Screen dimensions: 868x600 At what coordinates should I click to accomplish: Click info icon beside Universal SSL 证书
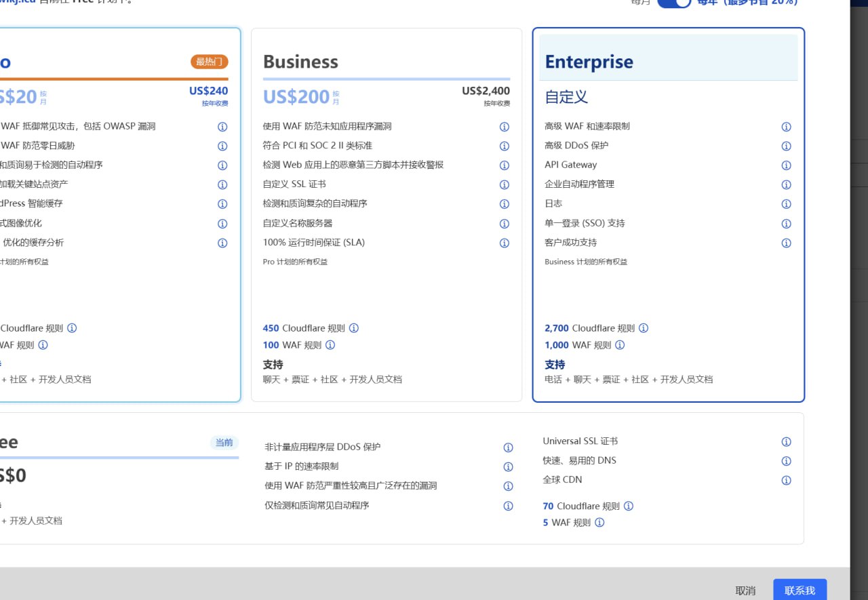click(786, 441)
